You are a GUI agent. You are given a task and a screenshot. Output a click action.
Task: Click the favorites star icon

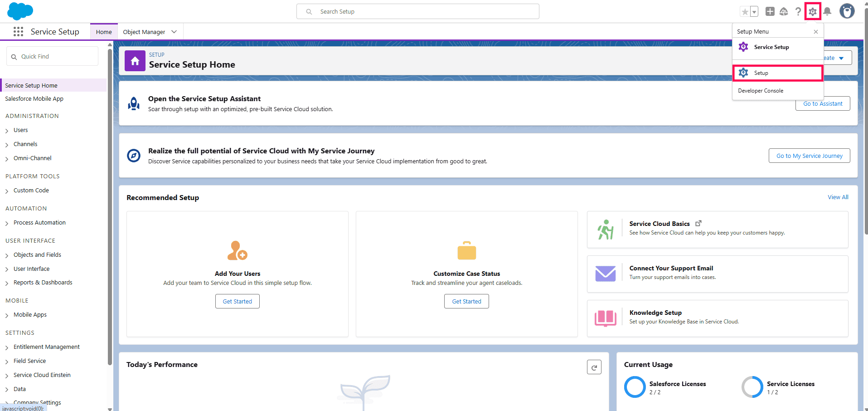[745, 11]
